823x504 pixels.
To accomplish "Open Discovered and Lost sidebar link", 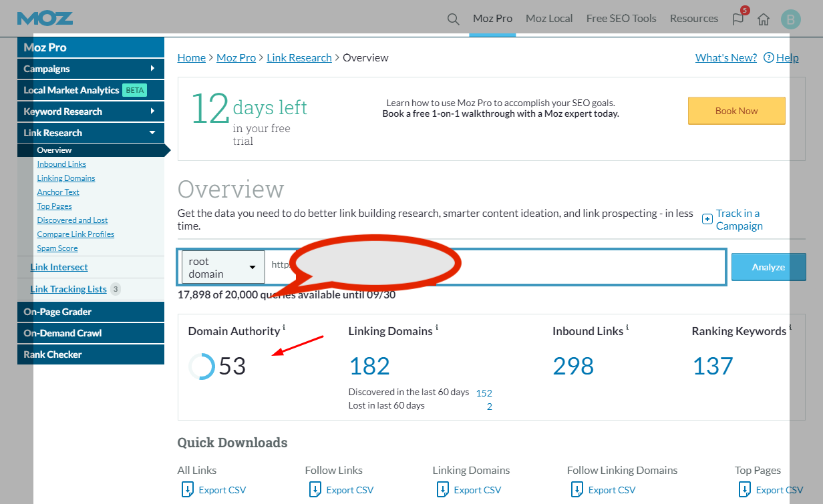I will click(x=72, y=220).
